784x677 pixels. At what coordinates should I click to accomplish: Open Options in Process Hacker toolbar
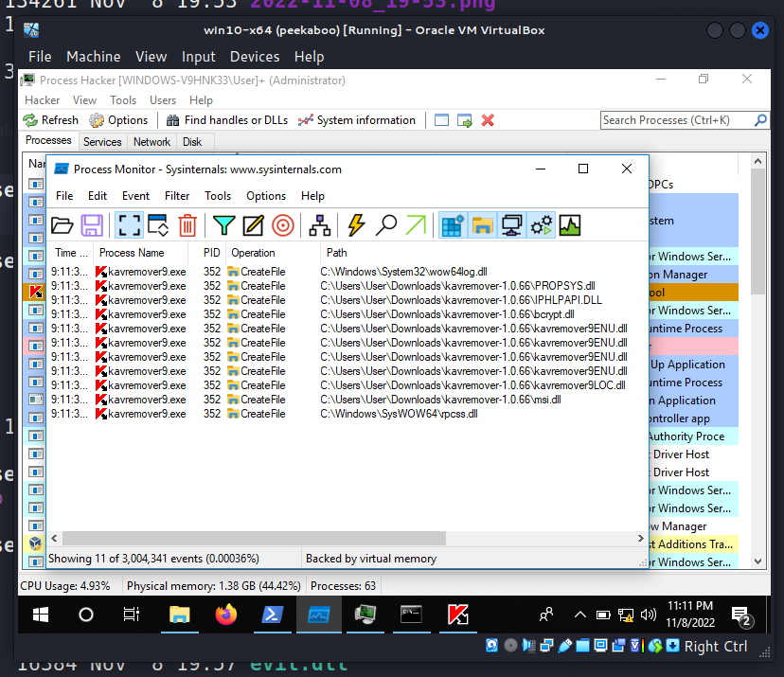tap(118, 120)
